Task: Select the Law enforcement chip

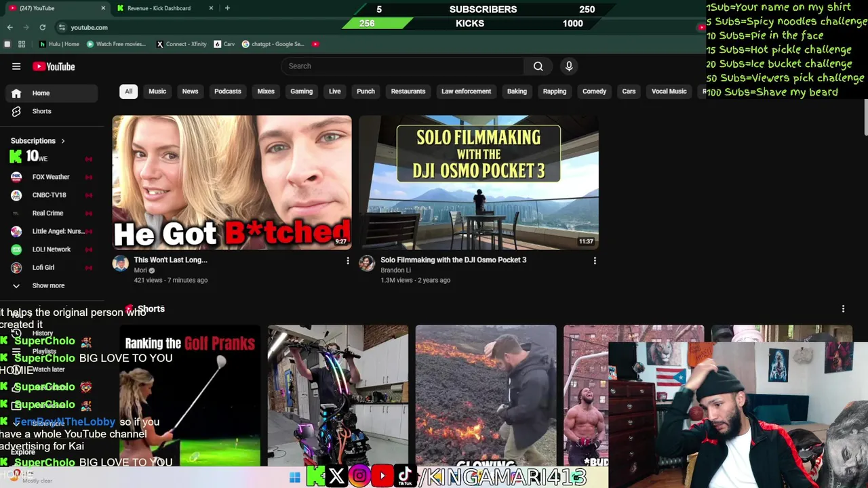Action: click(467, 91)
